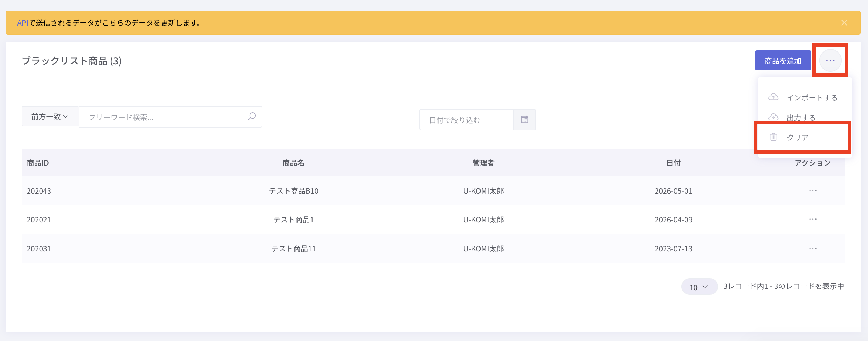Click the 日付で絞り込む date filter field
The width and height of the screenshot is (868, 341).
[467, 120]
